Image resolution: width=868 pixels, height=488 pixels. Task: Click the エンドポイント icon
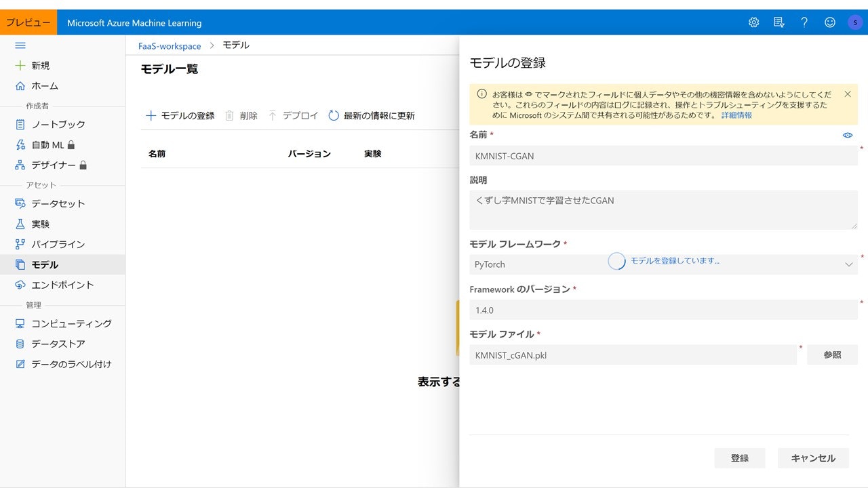click(20, 285)
